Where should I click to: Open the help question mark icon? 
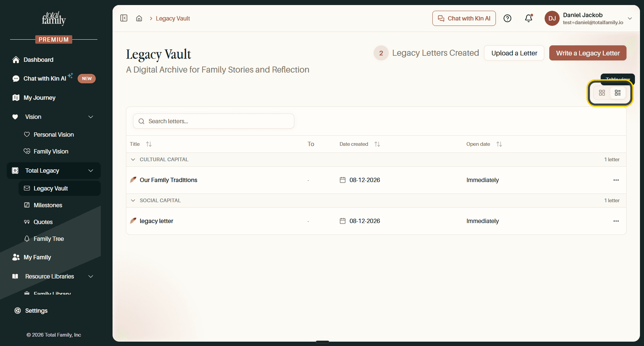[x=507, y=18]
